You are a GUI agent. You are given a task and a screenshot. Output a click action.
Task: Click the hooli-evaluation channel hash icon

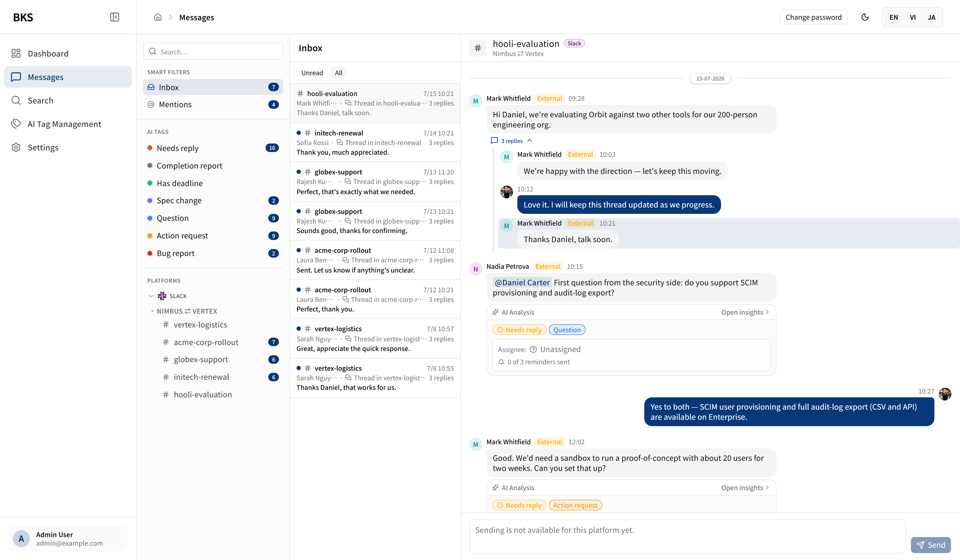tap(478, 48)
